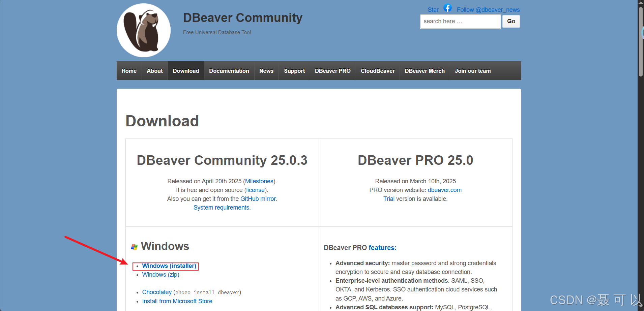The image size is (644, 311).
Task: Open DBeaver PRO menu item
Action: (333, 71)
